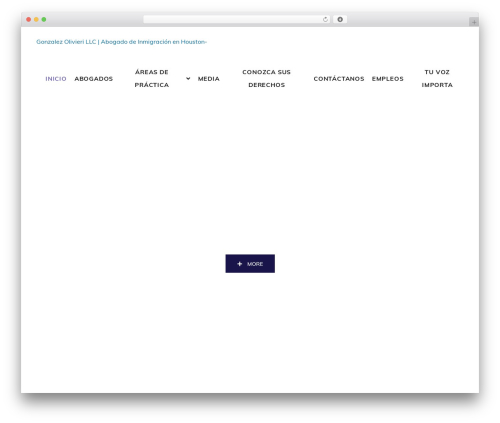Click the round icon button beside the address bar
Screen dimensions: 500x423
coord(340,19)
